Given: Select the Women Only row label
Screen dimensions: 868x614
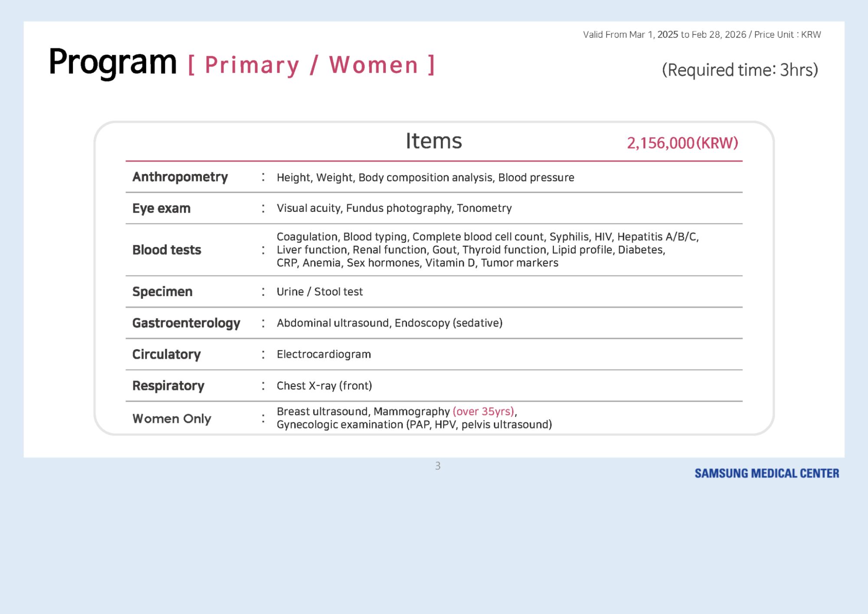Looking at the screenshot, I should point(172,419).
